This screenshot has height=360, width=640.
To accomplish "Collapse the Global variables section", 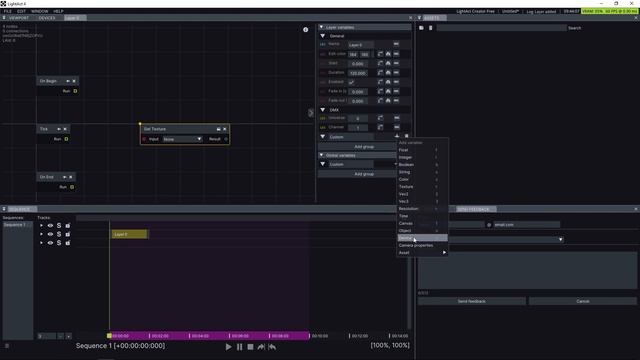I will click(x=321, y=155).
